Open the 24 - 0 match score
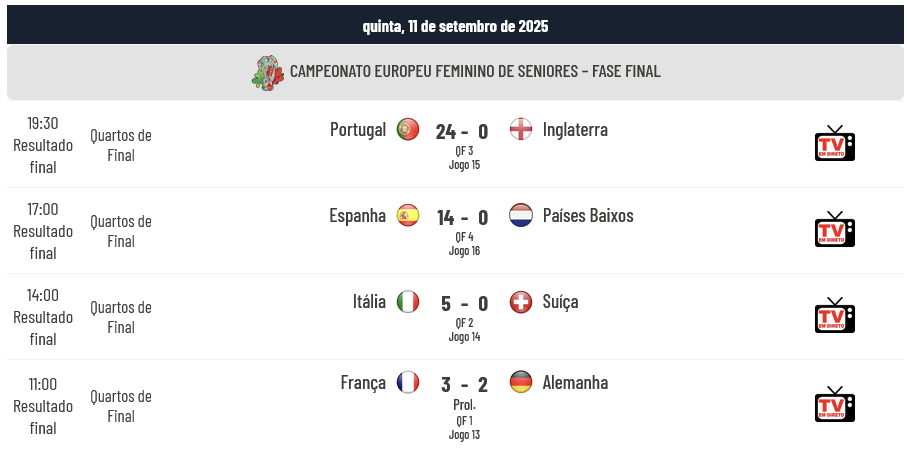Image resolution: width=907 pixels, height=449 pixels. pyautogui.click(x=462, y=132)
